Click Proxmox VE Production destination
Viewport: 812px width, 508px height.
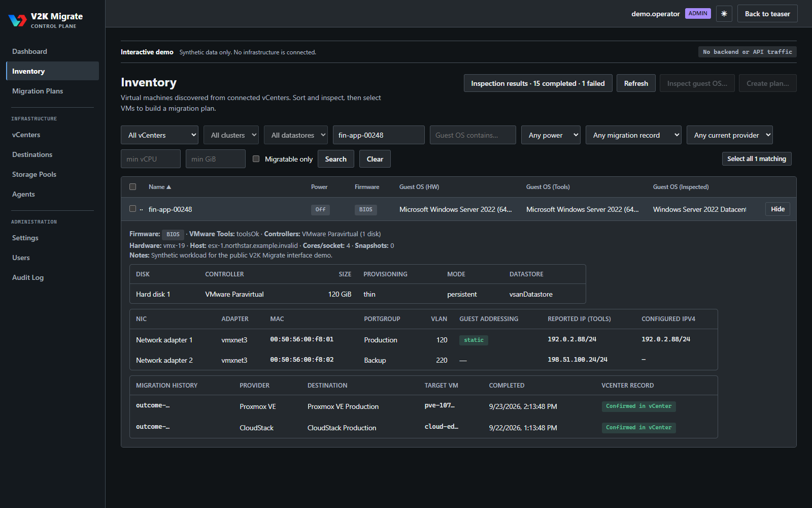(x=343, y=406)
